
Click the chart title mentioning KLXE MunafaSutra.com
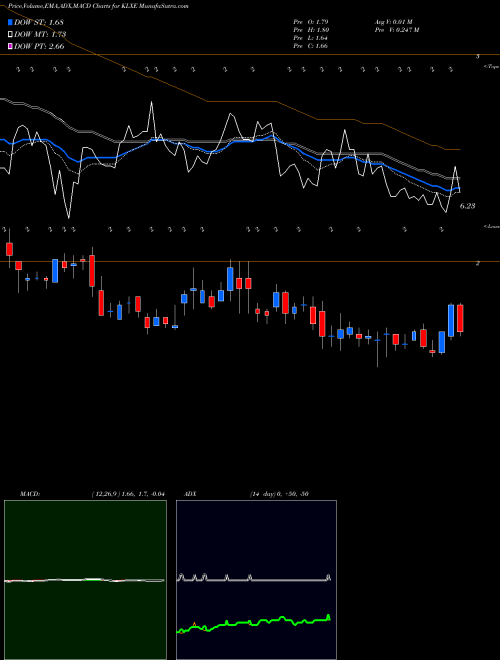click(x=98, y=6)
